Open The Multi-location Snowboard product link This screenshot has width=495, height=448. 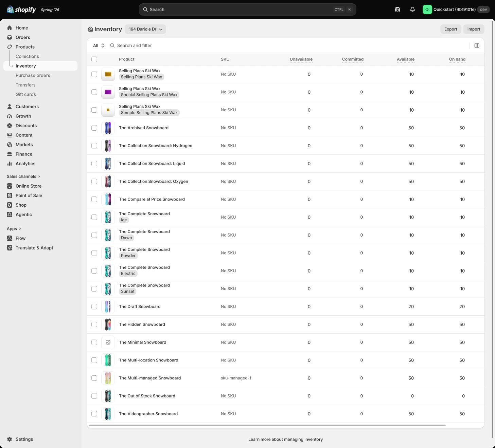click(148, 360)
